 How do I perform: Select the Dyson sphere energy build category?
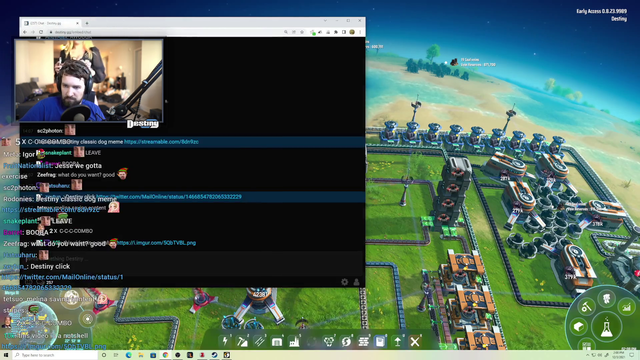346,341
